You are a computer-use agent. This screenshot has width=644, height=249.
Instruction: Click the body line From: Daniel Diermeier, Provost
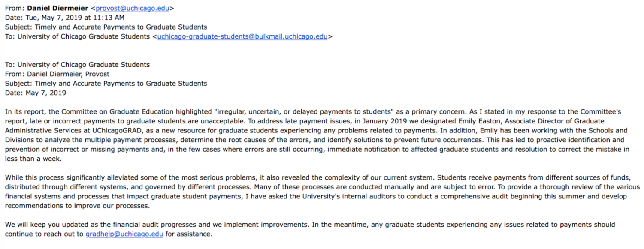57,74
